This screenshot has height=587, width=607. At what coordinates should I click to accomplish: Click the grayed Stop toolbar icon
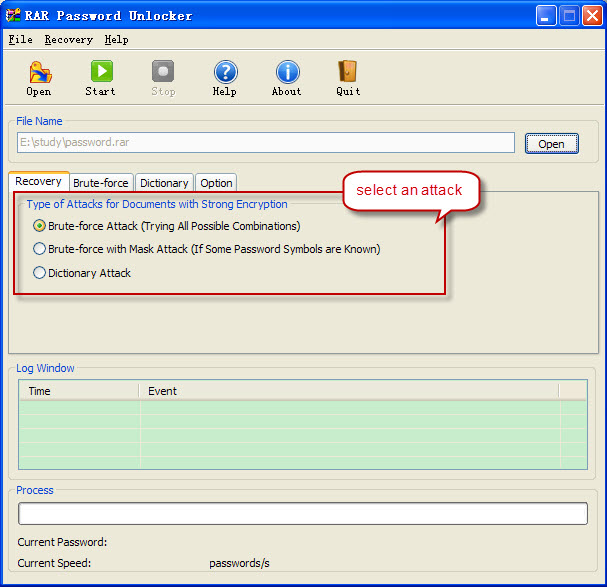(163, 78)
